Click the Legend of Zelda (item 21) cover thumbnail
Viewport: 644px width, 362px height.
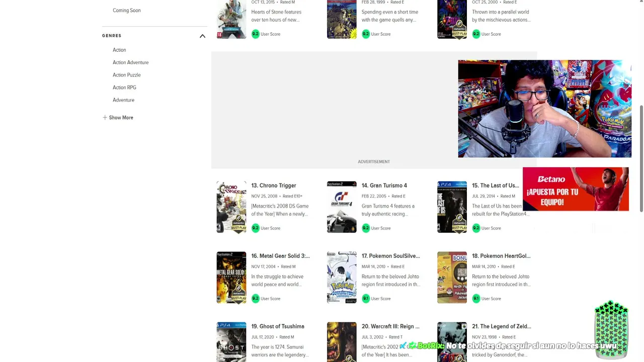coord(452,342)
